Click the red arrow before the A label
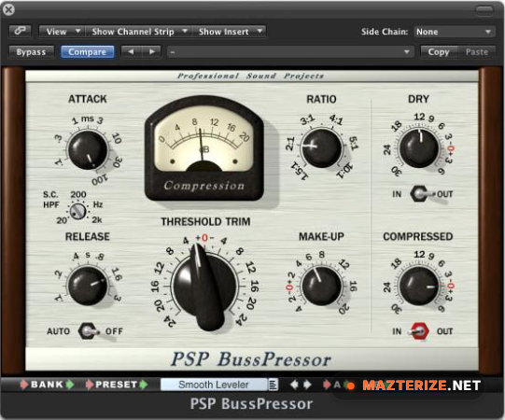This screenshot has width=505, height=420. [x=327, y=385]
